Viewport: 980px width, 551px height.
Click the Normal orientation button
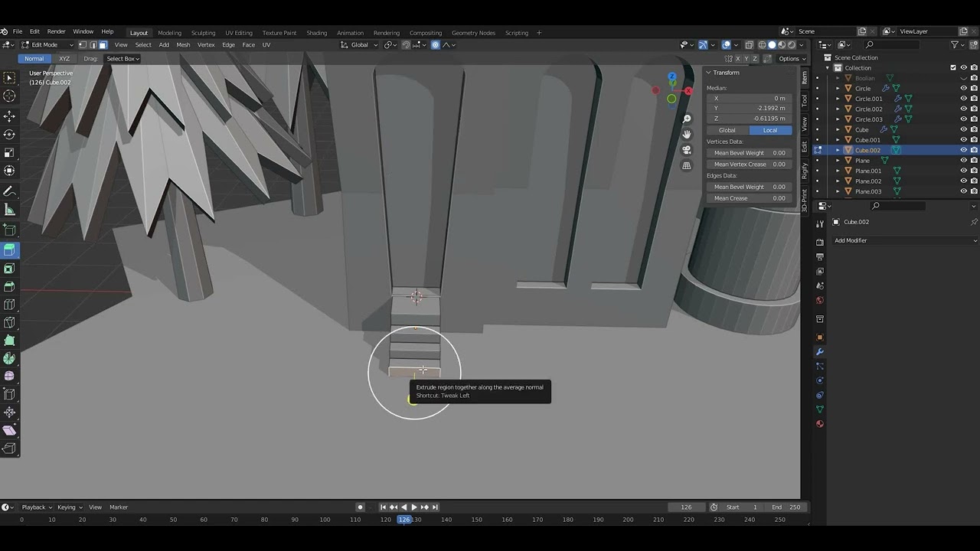pos(34,58)
